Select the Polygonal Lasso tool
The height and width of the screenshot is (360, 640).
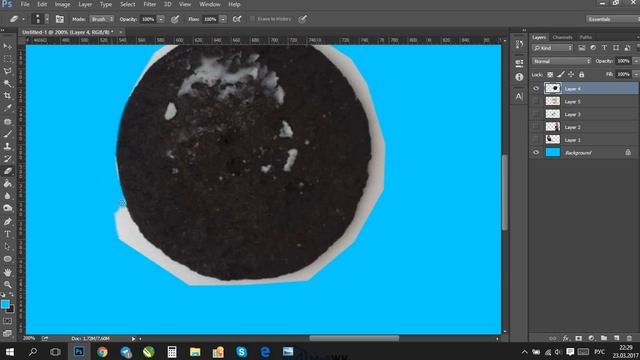pyautogui.click(x=7, y=71)
